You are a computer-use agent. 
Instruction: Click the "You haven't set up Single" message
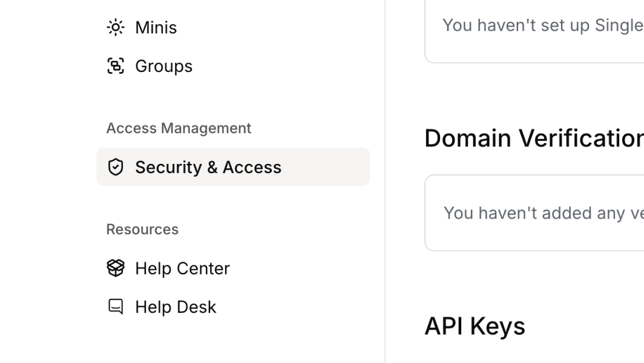pyautogui.click(x=542, y=25)
